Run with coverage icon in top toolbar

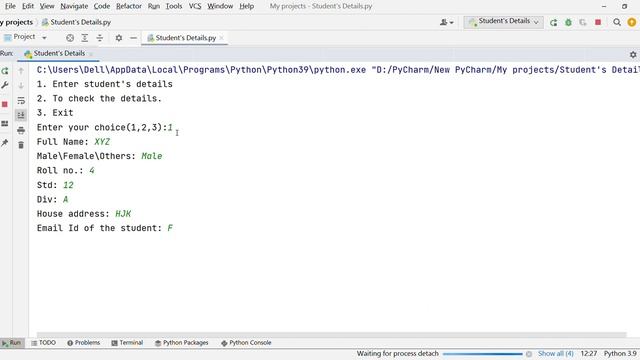point(583,22)
